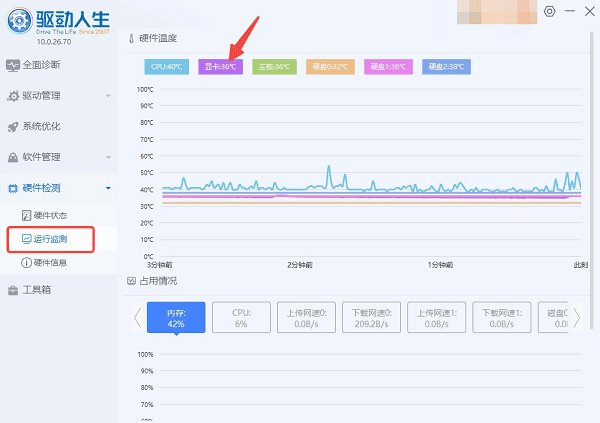Toggle the 硬盘2 38°C temperature series
This screenshot has width=600, height=423.
click(447, 67)
